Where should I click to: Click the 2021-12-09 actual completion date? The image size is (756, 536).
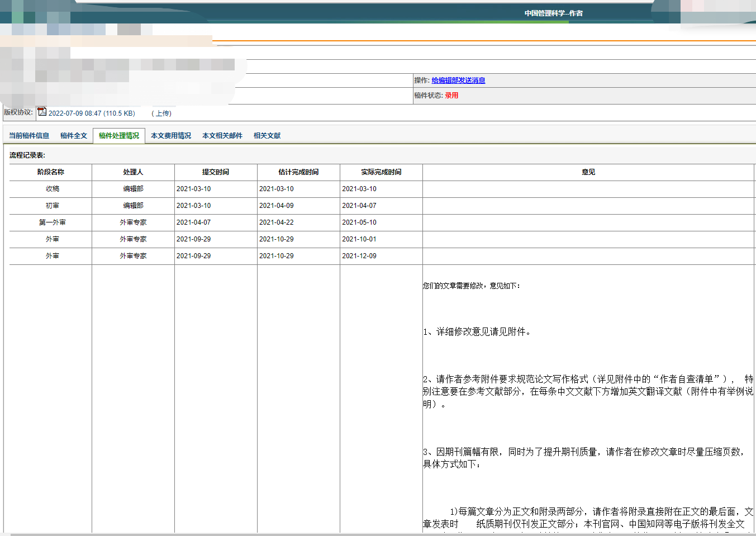359,256
